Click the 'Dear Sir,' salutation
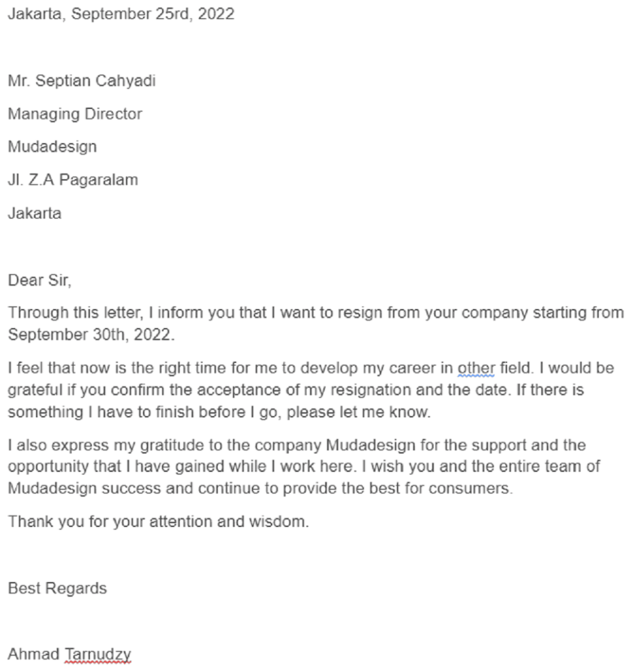 tap(39, 280)
